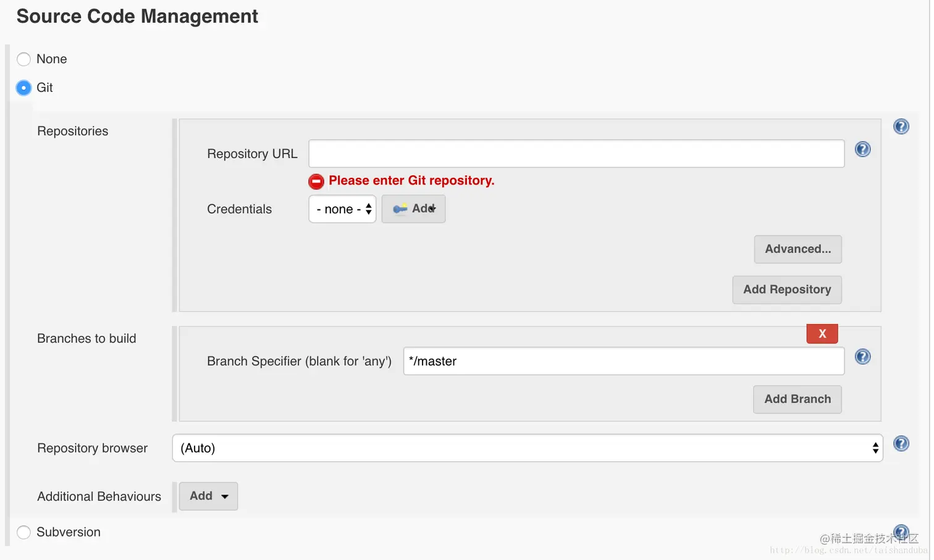Click the Add Branch button

(797, 399)
